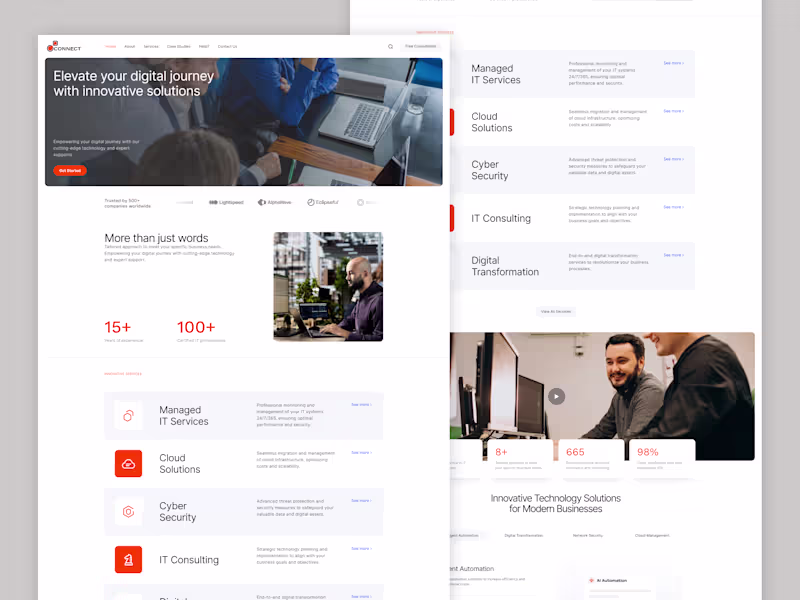Play the video on the team photo
The image size is (800, 600).
click(x=556, y=396)
